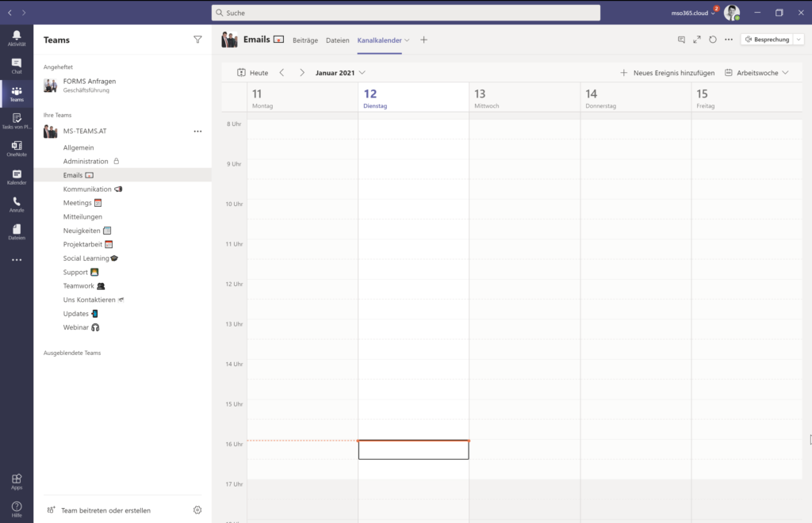This screenshot has height=523, width=812.
Task: Navigate back with the left arrow
Action: 10,13
